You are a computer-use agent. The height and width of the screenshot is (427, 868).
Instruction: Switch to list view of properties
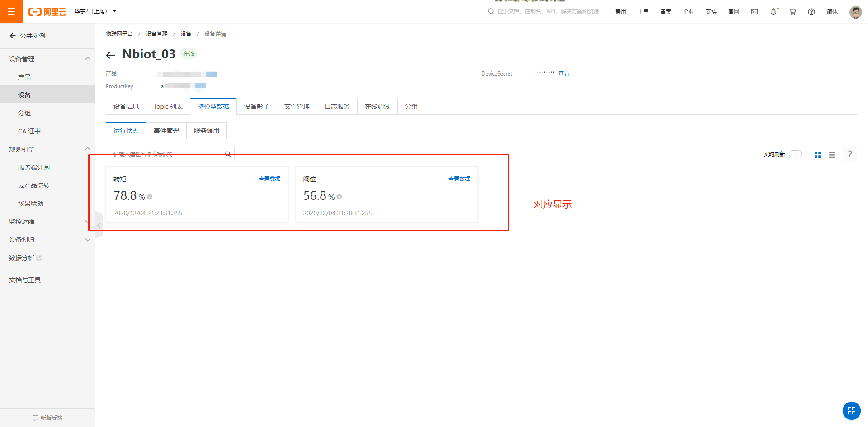831,154
